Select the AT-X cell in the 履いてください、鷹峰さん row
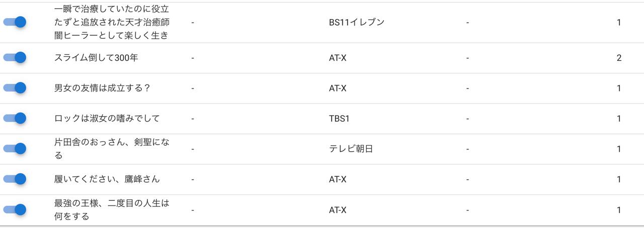This screenshot has height=228, width=644. click(338, 179)
